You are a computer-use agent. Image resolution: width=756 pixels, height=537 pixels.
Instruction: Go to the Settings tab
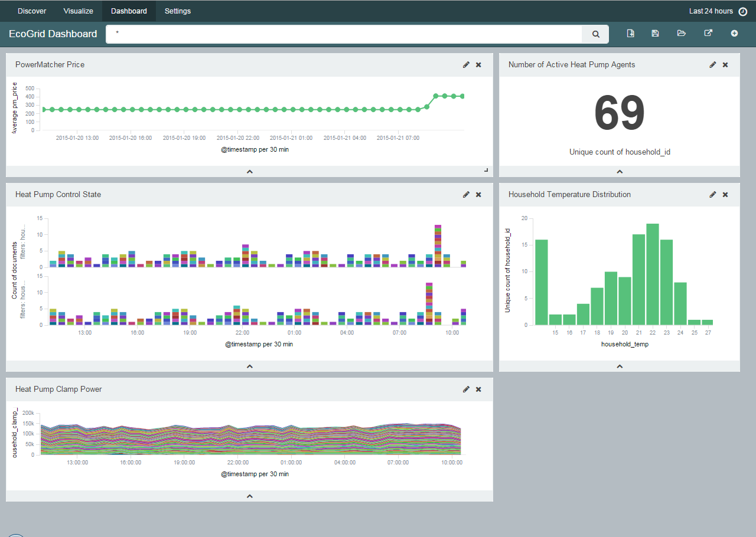pyautogui.click(x=177, y=11)
